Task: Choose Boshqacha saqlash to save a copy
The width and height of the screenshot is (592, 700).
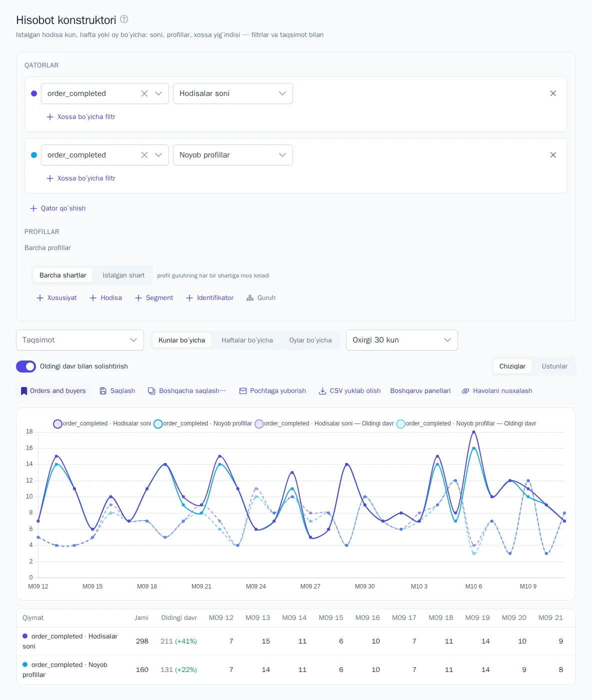Action: coord(187,391)
